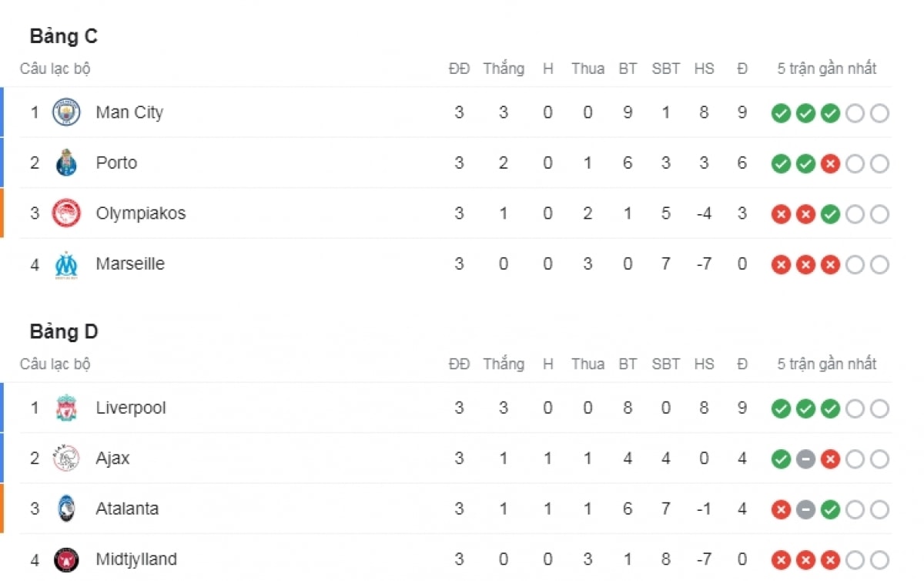Screen dimensions: 924x581
Task: Click the Midtjylland club crest
Action: coord(66,559)
